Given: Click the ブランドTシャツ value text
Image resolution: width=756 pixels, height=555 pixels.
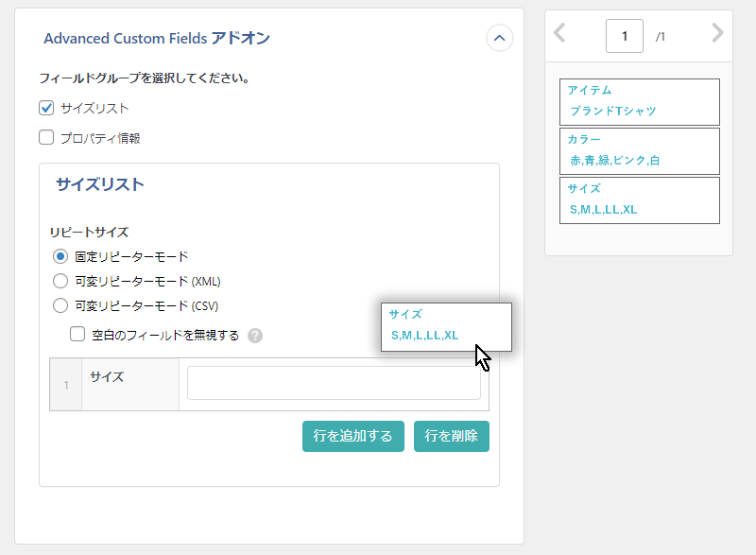Looking at the screenshot, I should pos(612,111).
